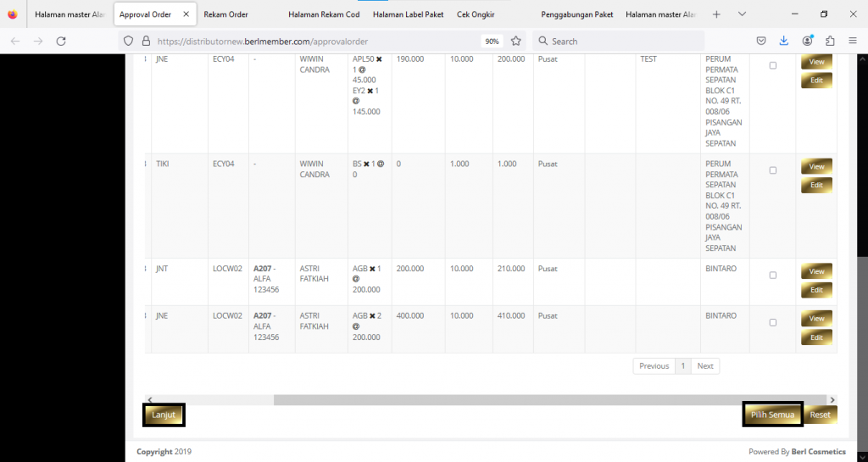Switch to the Rekam Order tab
This screenshot has height=462, width=868.
pyautogui.click(x=225, y=14)
